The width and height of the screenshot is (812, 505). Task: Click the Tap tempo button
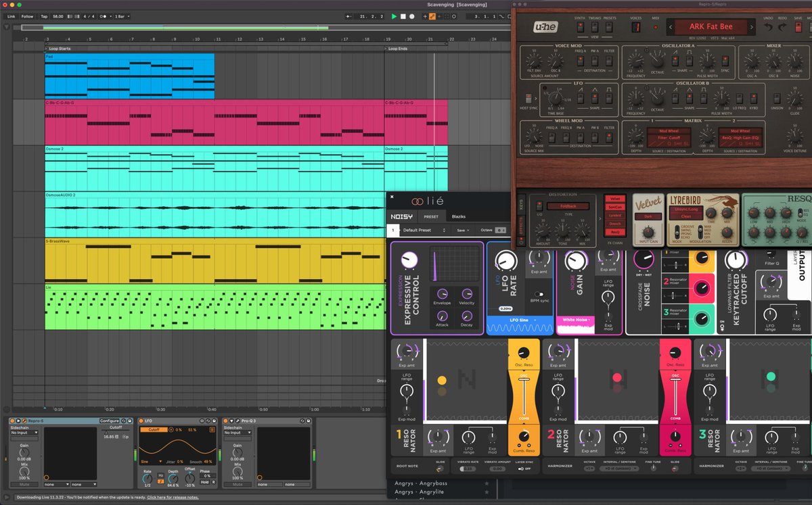44,16
